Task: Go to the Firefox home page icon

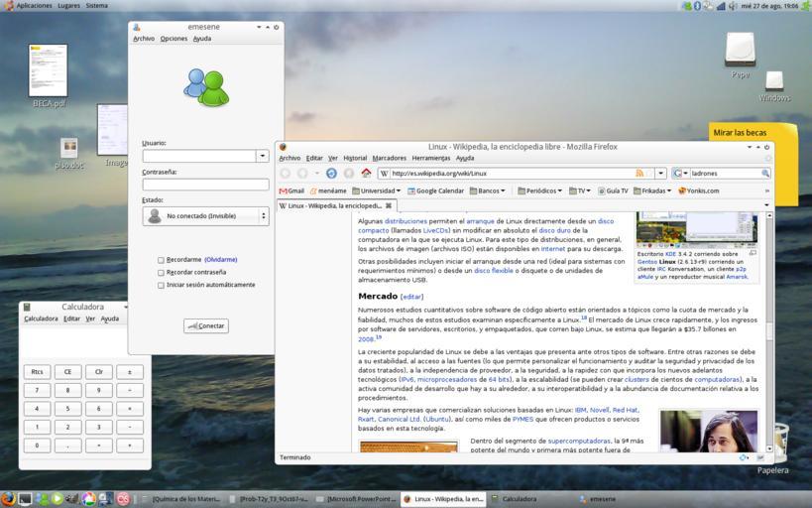Action: (x=366, y=174)
